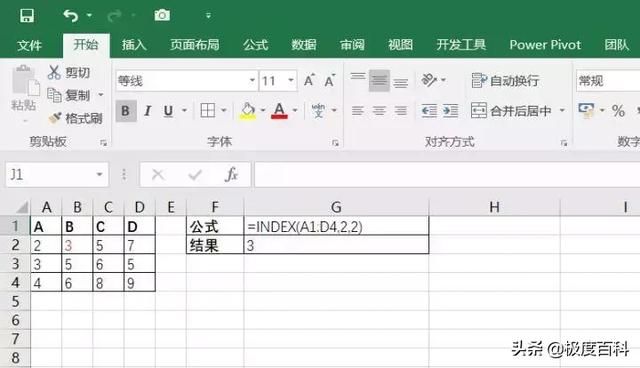Open the 剪贴板 dialog launcher
This screenshot has width=640, height=368.
pyautogui.click(x=104, y=143)
